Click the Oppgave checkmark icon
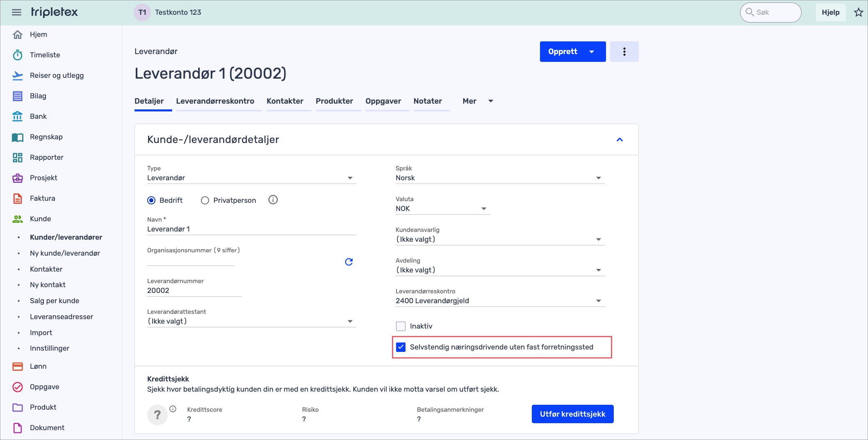Viewport: 868px width, 440px height. [x=18, y=387]
